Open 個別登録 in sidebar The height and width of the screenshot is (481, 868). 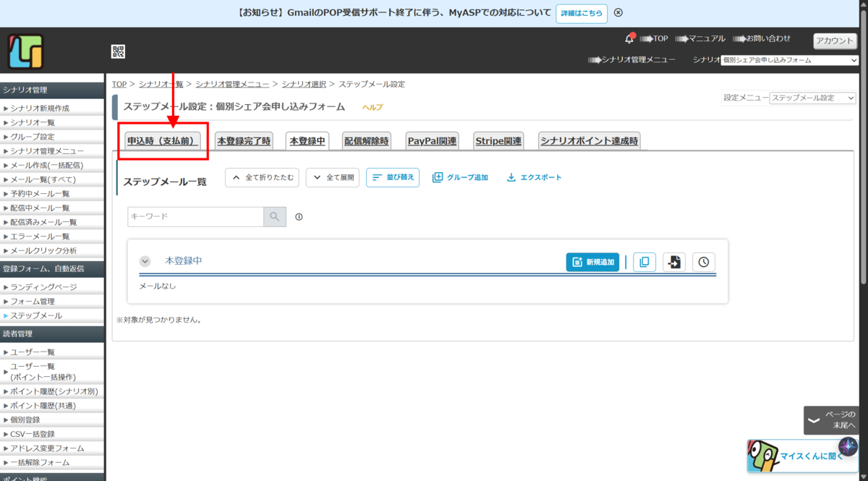tap(25, 420)
